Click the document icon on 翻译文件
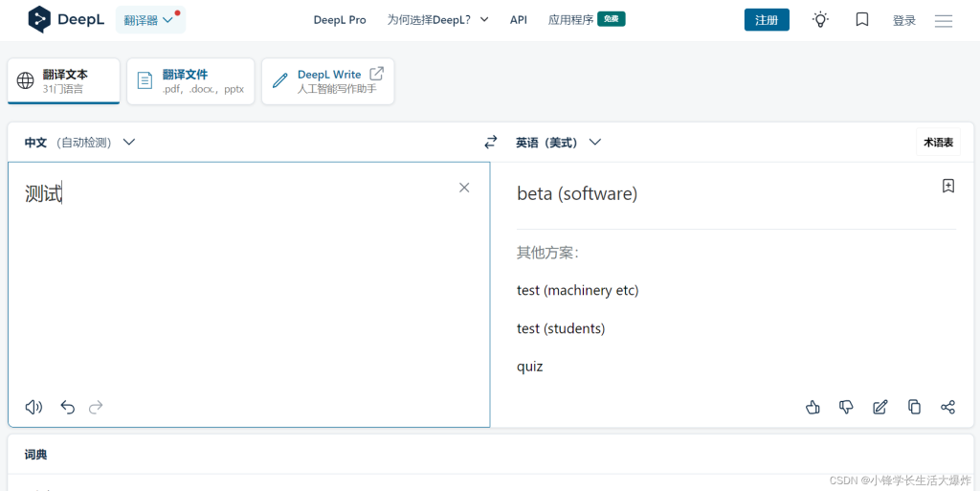The height and width of the screenshot is (491, 980). (145, 80)
